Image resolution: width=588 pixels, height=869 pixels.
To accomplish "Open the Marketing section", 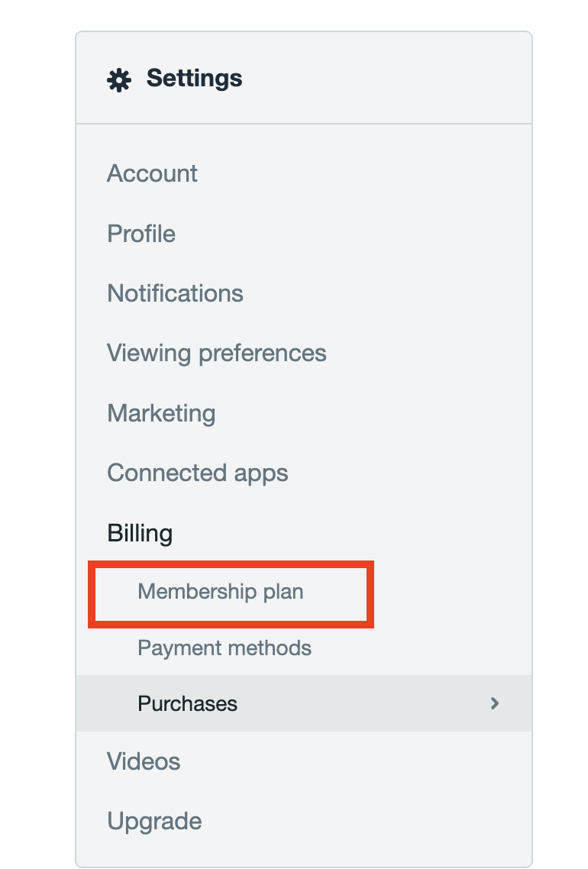I will [x=161, y=413].
